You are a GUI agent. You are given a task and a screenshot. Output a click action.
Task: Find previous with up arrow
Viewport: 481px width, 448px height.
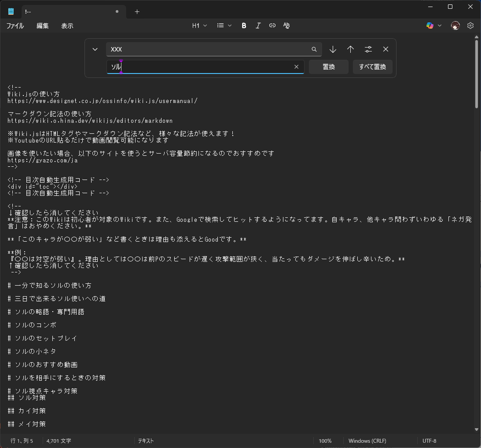(350, 49)
